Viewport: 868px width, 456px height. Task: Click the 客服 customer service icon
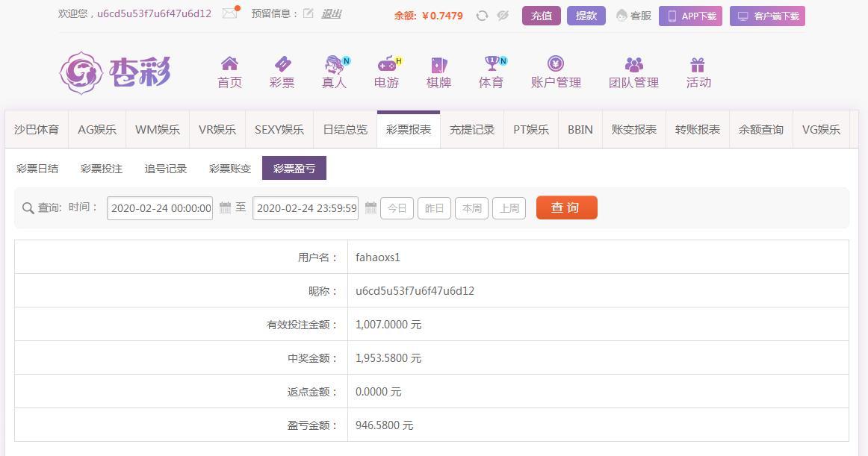click(x=622, y=15)
